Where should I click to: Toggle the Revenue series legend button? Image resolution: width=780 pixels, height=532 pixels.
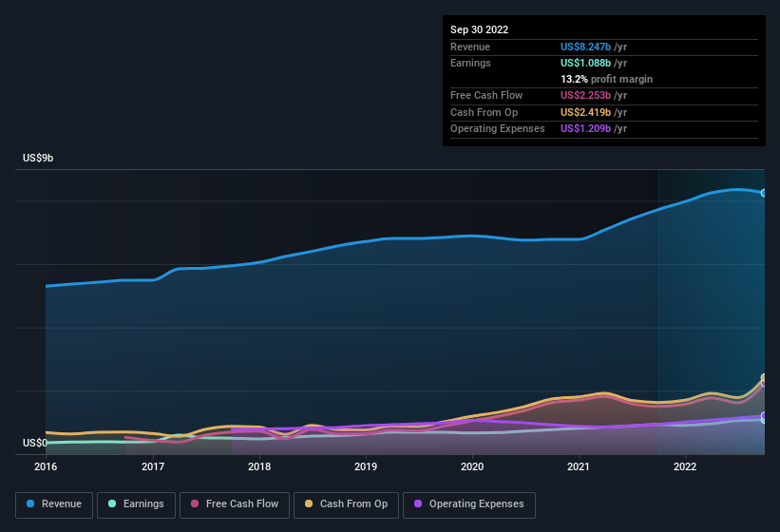pos(54,504)
